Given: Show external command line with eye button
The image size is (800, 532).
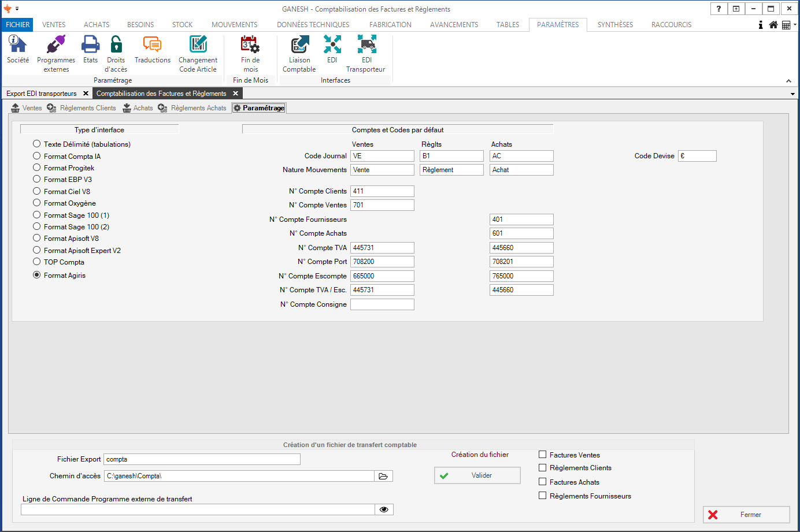Looking at the screenshot, I should (384, 509).
